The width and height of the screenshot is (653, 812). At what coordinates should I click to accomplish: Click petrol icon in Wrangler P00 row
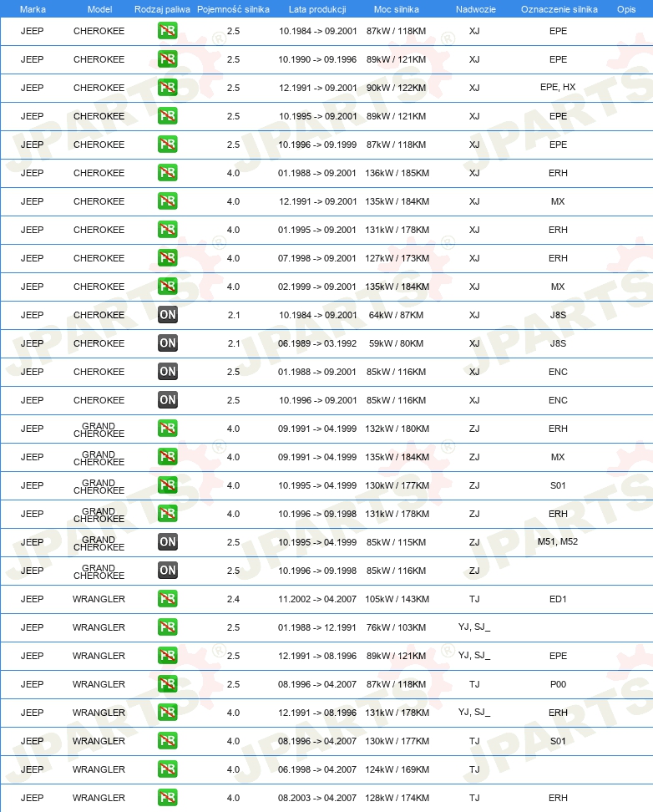167,684
